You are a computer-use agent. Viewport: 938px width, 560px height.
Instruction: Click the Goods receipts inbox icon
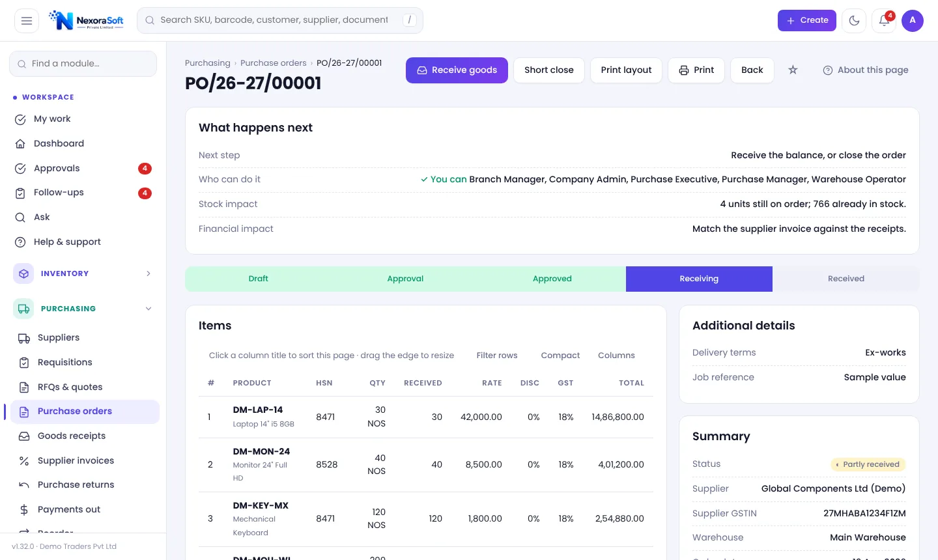(24, 436)
